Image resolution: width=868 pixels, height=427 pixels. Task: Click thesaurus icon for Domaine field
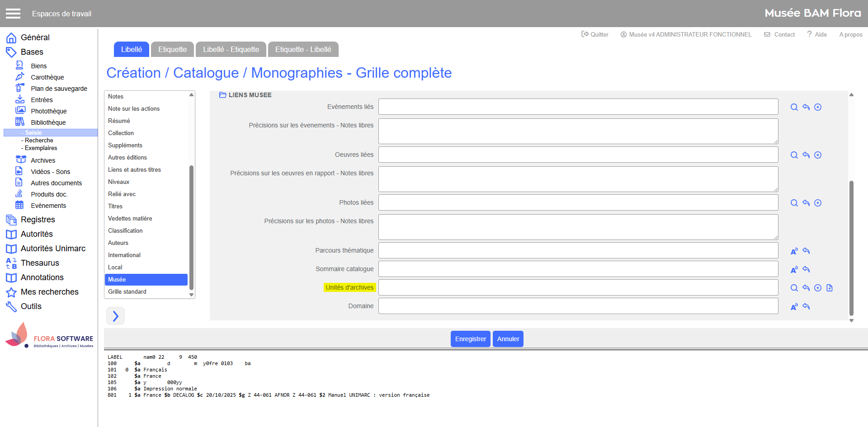tap(794, 307)
